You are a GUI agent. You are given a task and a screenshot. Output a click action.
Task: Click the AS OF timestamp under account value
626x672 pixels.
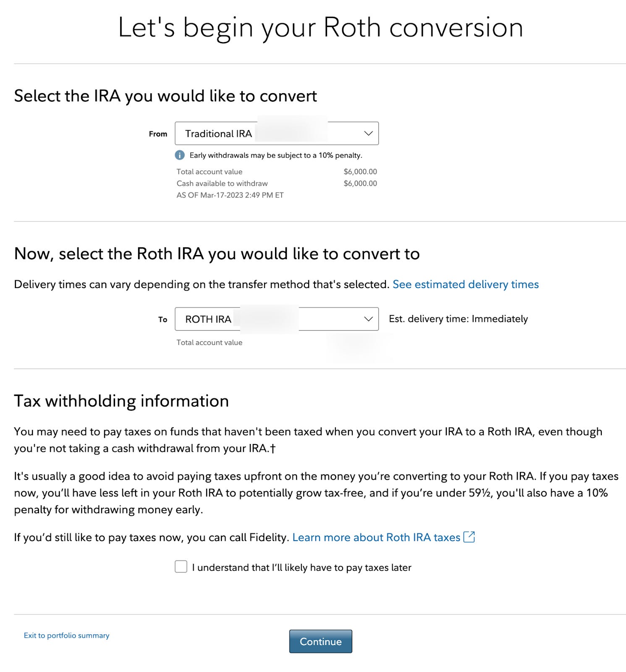pyautogui.click(x=230, y=195)
